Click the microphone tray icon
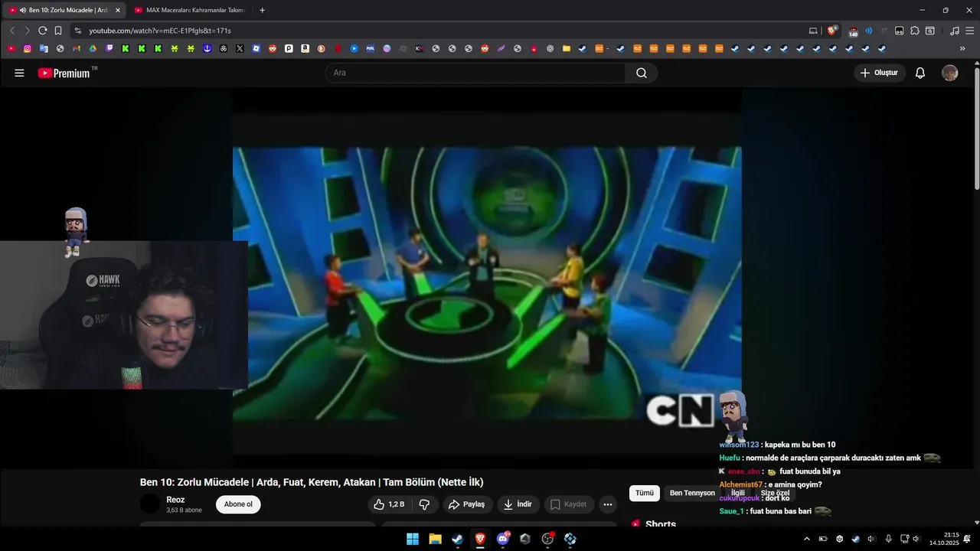980x551 pixels. point(888,539)
